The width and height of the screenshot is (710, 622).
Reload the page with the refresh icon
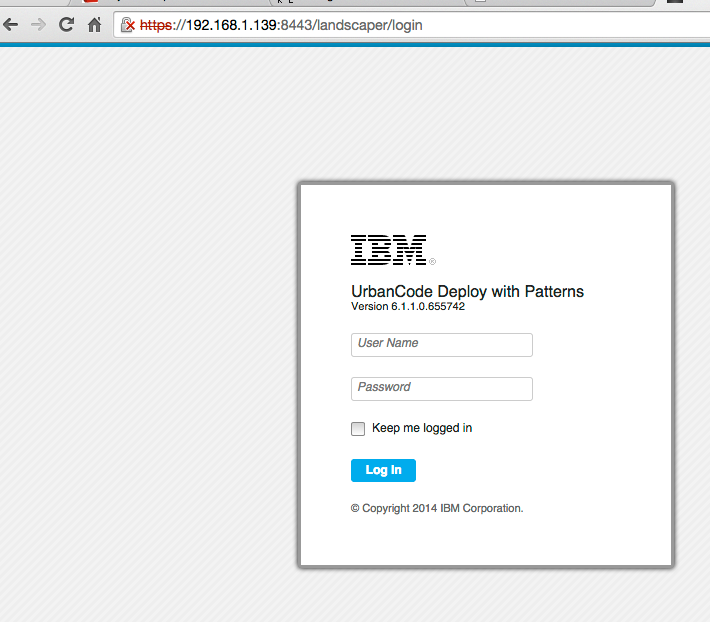[67, 24]
